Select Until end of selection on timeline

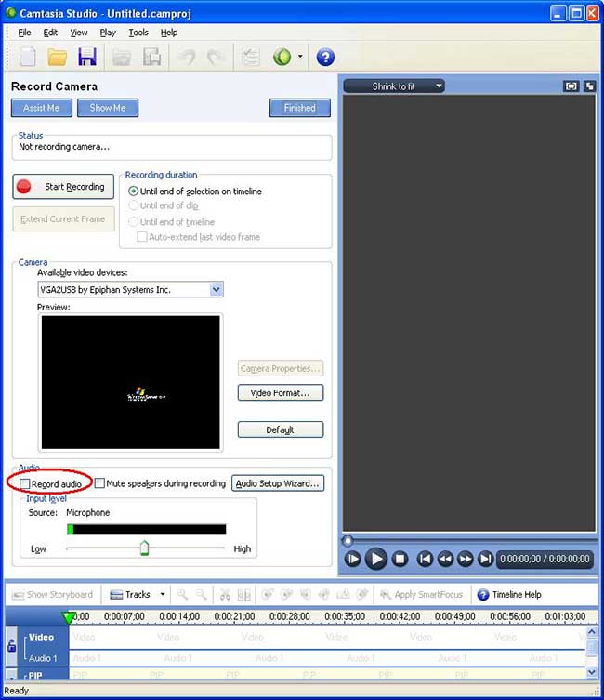[x=134, y=192]
